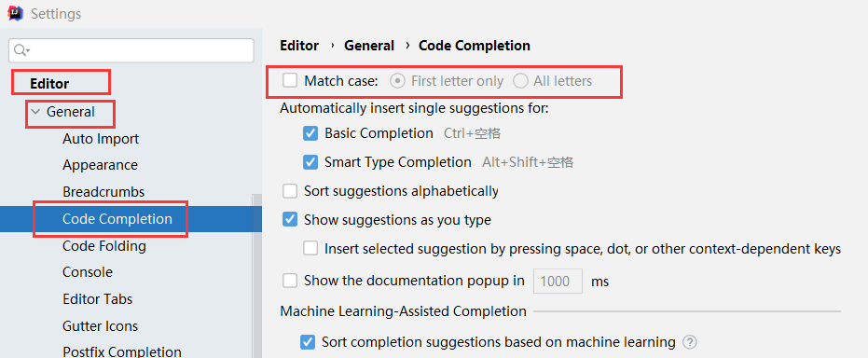Toggle Show the documentation popup checkbox
This screenshot has width=868, height=358.
pyautogui.click(x=290, y=281)
